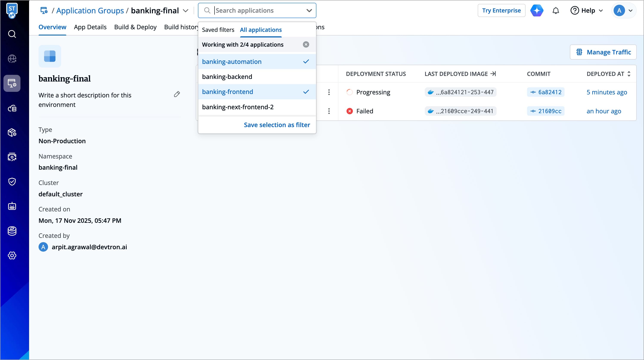This screenshot has height=360, width=644.
Task: Click the notifications bell icon
Action: click(555, 11)
